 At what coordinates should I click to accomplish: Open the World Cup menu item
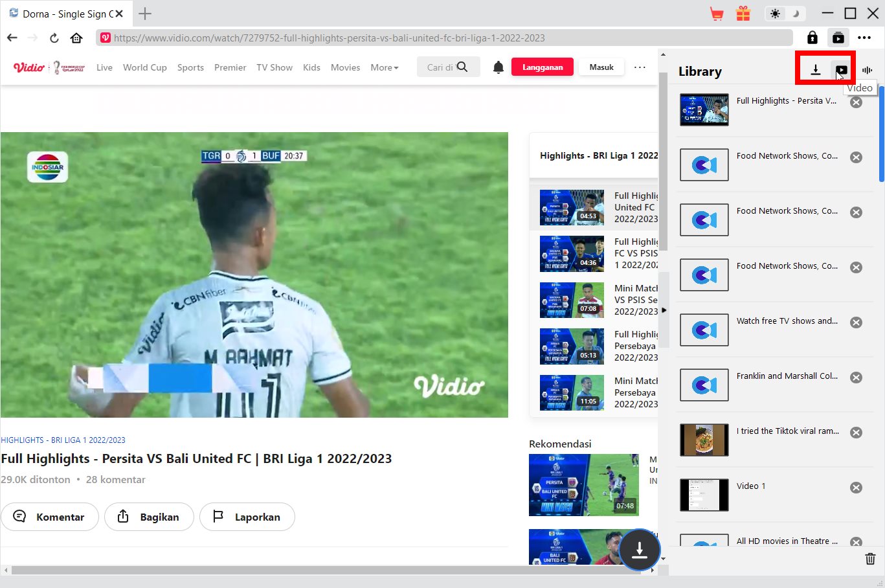144,67
